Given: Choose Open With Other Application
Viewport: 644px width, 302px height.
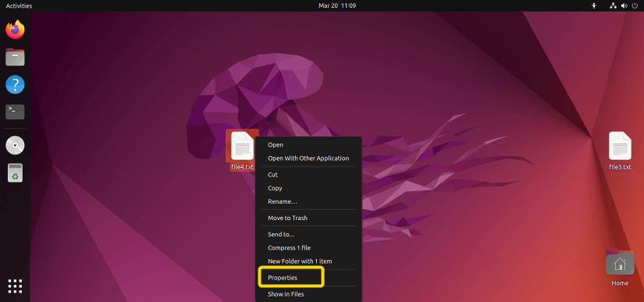Looking at the screenshot, I should click(x=308, y=158).
